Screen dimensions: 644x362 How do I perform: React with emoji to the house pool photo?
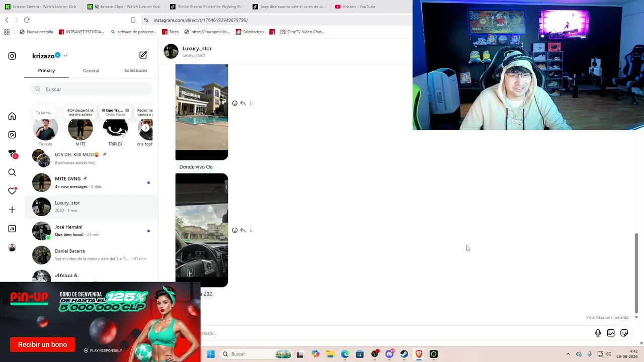(x=235, y=103)
